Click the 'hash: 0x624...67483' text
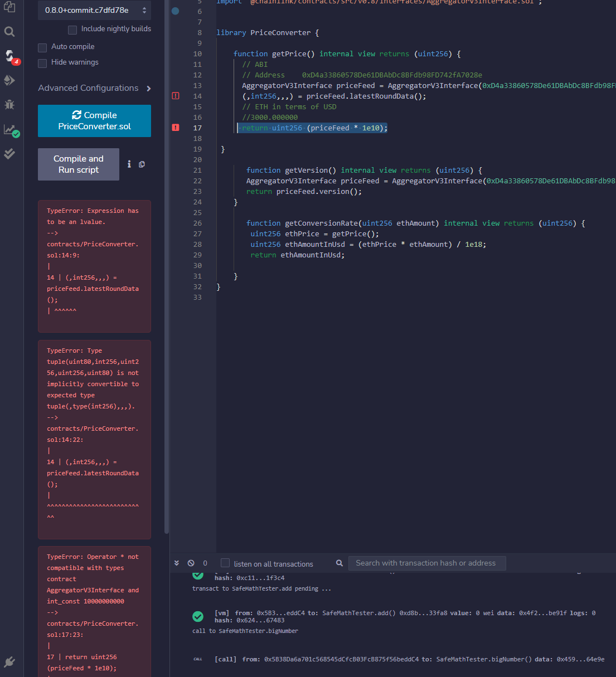Screen dimensions: 616x677 (x=249, y=620)
